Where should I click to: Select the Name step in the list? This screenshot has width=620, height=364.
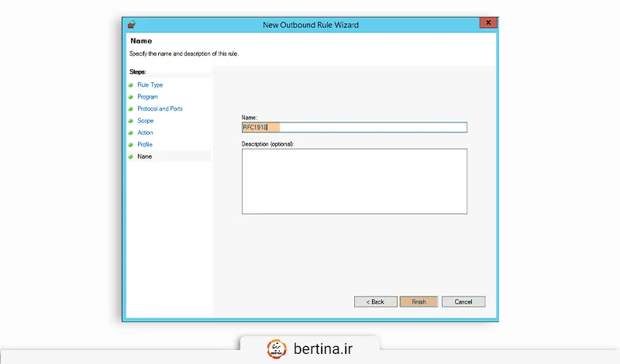click(145, 156)
